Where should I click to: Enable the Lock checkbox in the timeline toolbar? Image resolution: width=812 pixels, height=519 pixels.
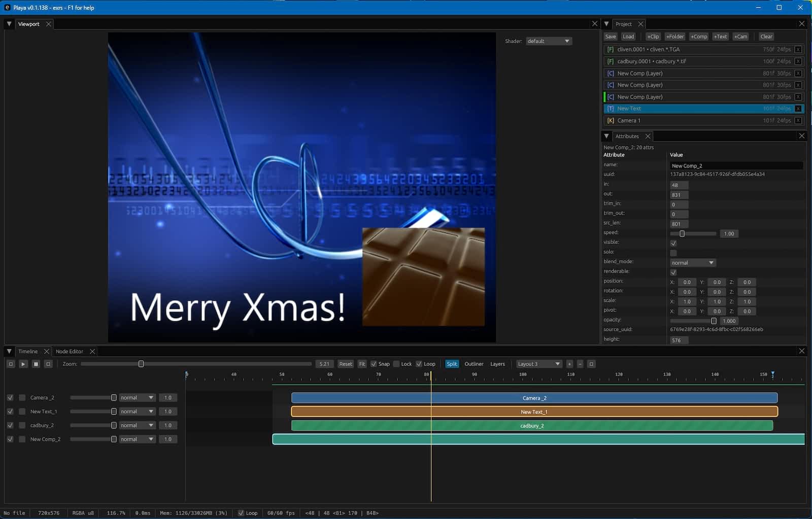396,364
